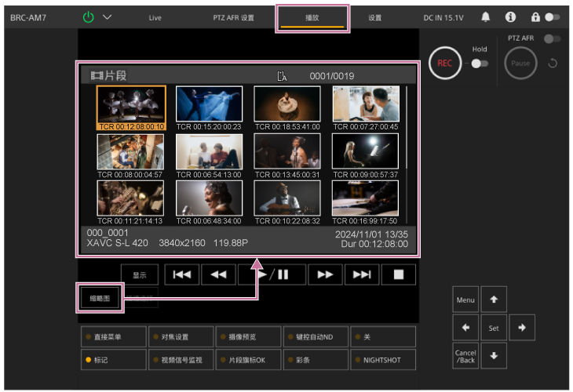Expand the power dropdown chevron
The width and height of the screenshot is (573, 392).
click(108, 16)
